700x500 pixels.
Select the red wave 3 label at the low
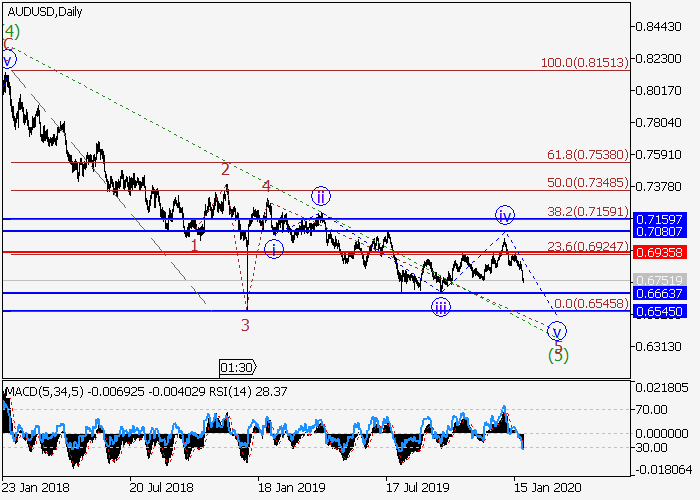(x=245, y=324)
